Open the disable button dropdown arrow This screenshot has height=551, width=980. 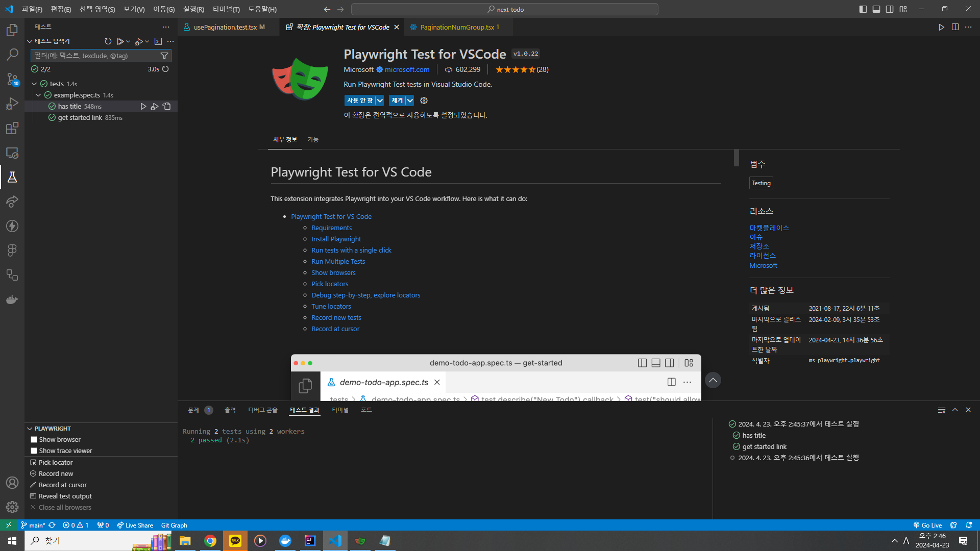tap(380, 101)
